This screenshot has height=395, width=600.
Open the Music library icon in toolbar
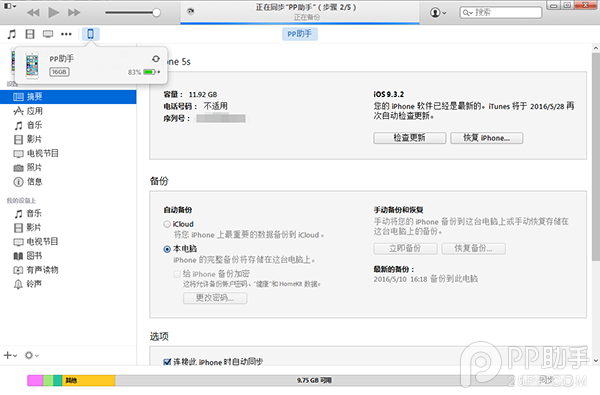pos(12,34)
